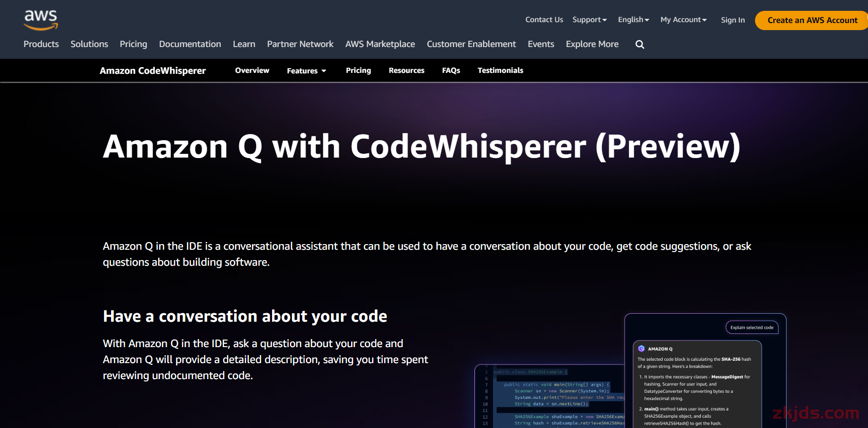
Task: Open the Solutions menu
Action: point(89,44)
